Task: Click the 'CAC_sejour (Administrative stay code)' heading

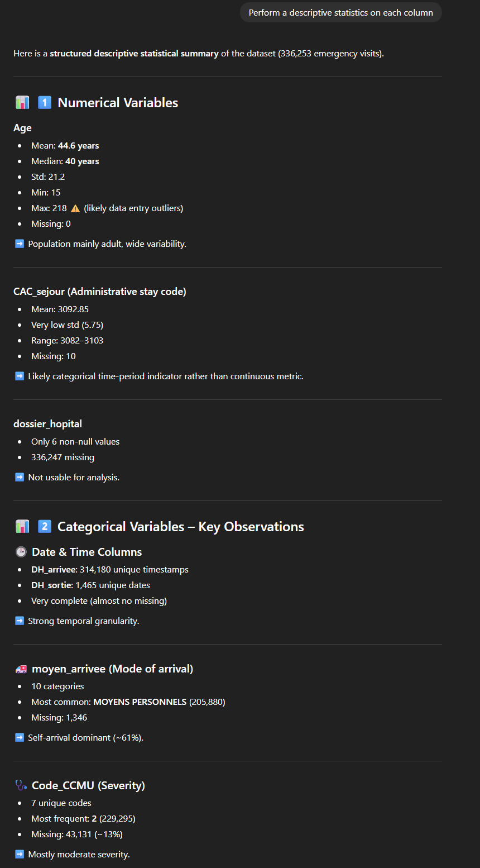Action: (100, 292)
